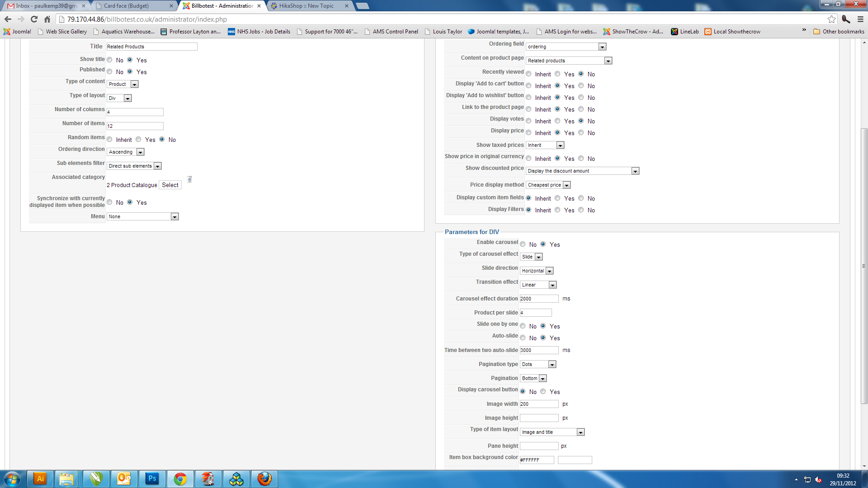Expand the Show discounted price dropdown
Image resolution: width=868 pixels, height=488 pixels.
pos(582,171)
